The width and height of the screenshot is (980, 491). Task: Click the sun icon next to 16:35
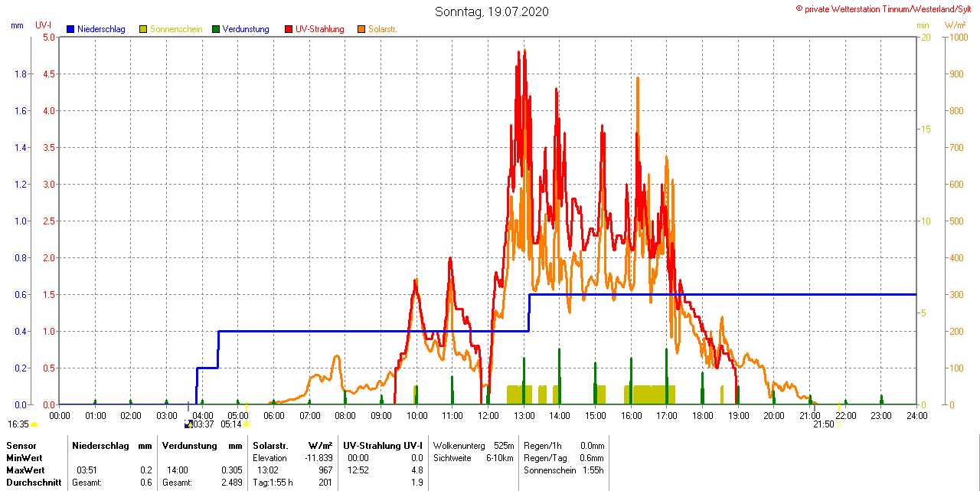(x=34, y=424)
